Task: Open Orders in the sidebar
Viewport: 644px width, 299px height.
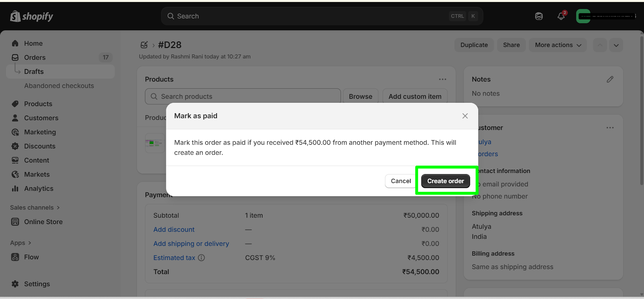Action: 35,58
